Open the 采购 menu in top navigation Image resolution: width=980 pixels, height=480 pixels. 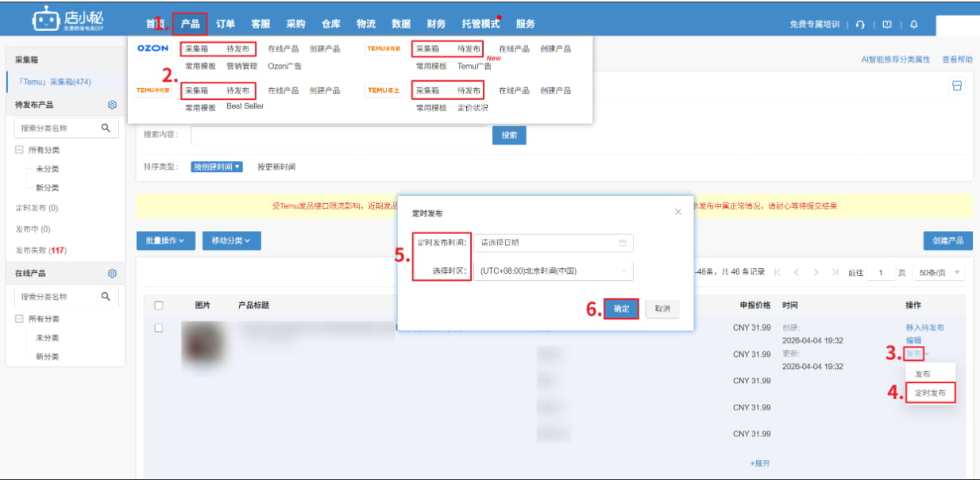click(x=295, y=24)
